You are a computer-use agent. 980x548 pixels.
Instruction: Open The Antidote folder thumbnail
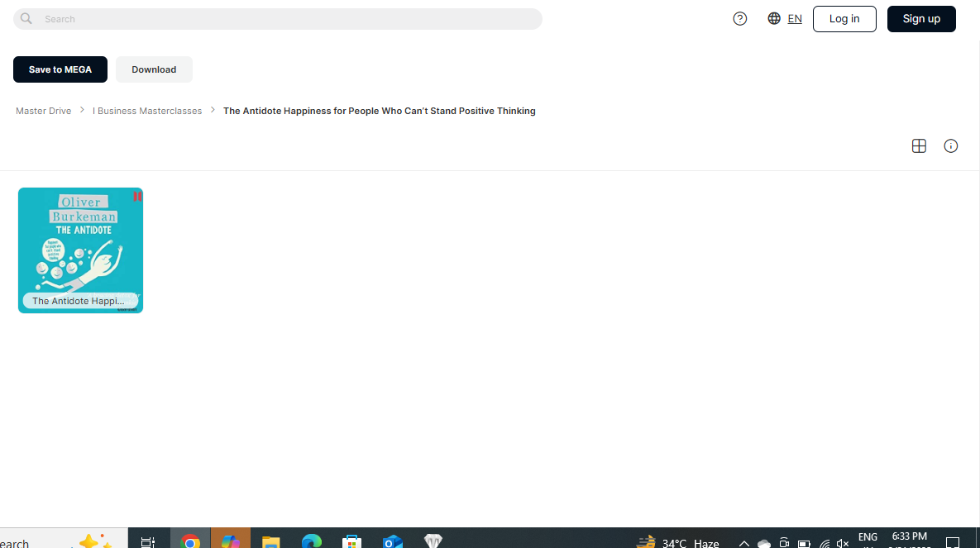coord(80,250)
